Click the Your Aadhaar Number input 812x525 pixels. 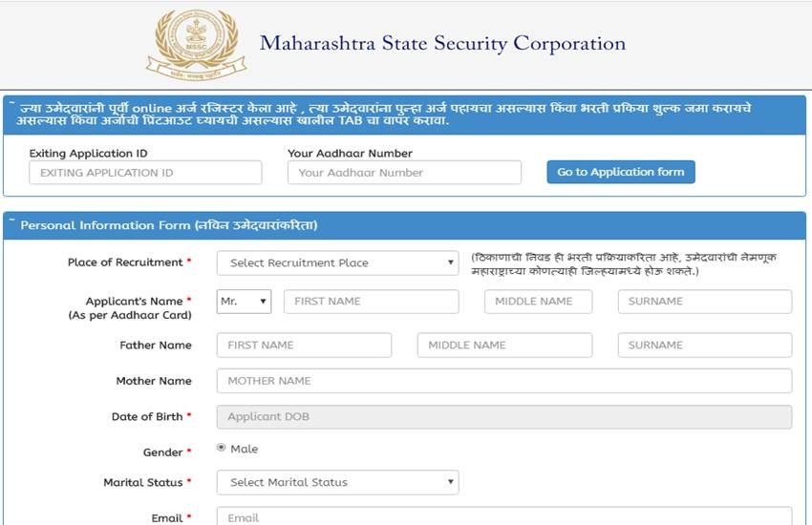click(404, 173)
